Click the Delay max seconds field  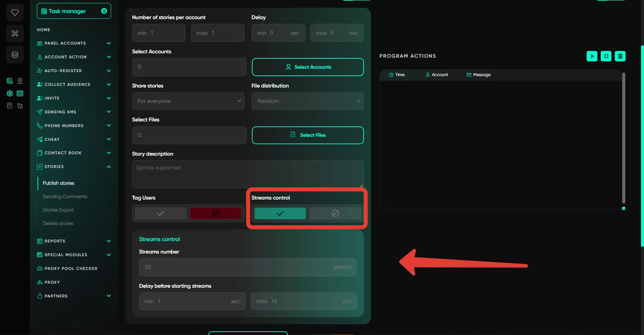click(x=337, y=33)
